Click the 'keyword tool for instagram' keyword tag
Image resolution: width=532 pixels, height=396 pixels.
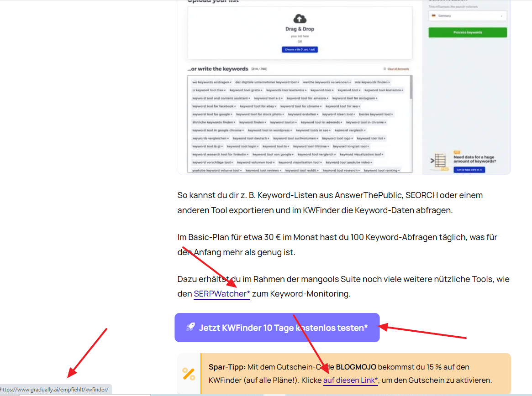point(354,99)
